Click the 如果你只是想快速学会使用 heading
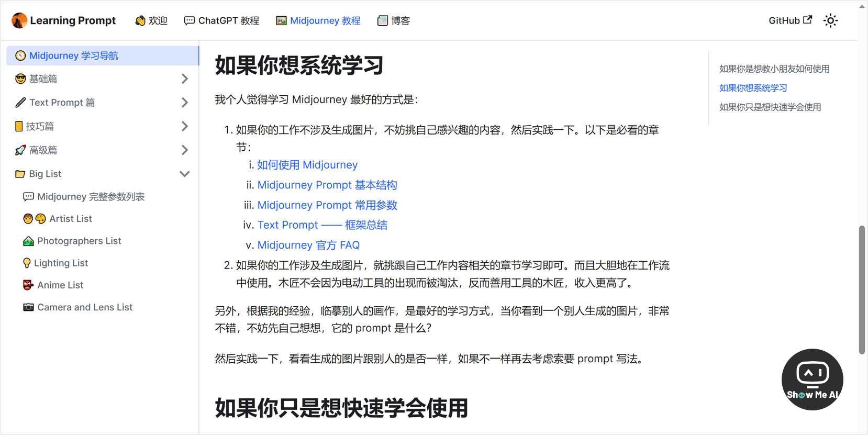This screenshot has height=435, width=868. point(341,408)
